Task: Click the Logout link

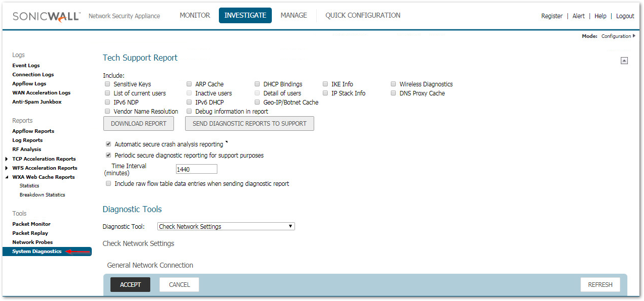Action: 625,16
